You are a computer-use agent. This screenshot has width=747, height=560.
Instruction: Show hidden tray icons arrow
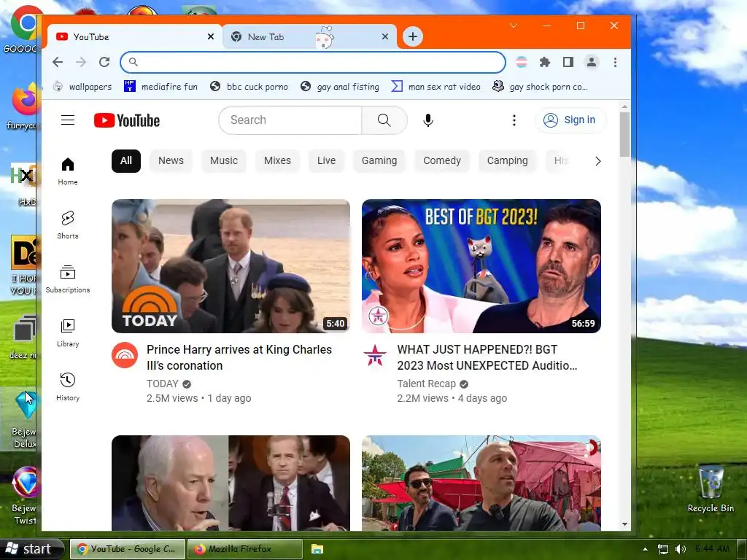click(645, 549)
